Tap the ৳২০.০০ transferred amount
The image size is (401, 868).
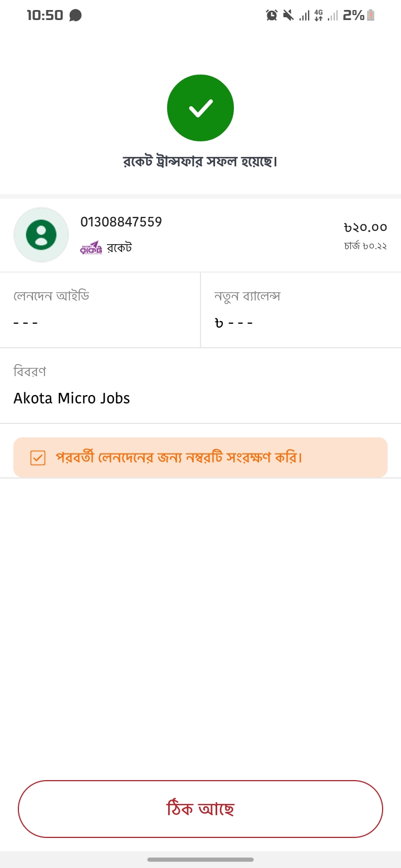click(x=365, y=227)
